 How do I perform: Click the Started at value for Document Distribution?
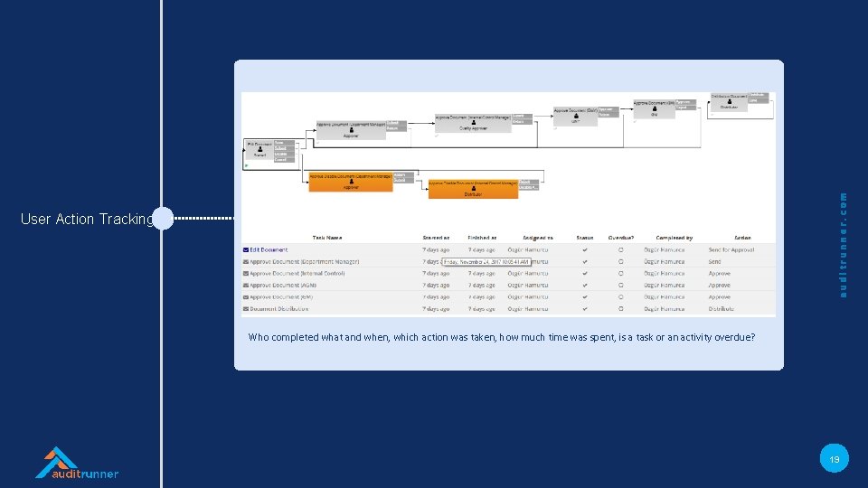click(436, 309)
